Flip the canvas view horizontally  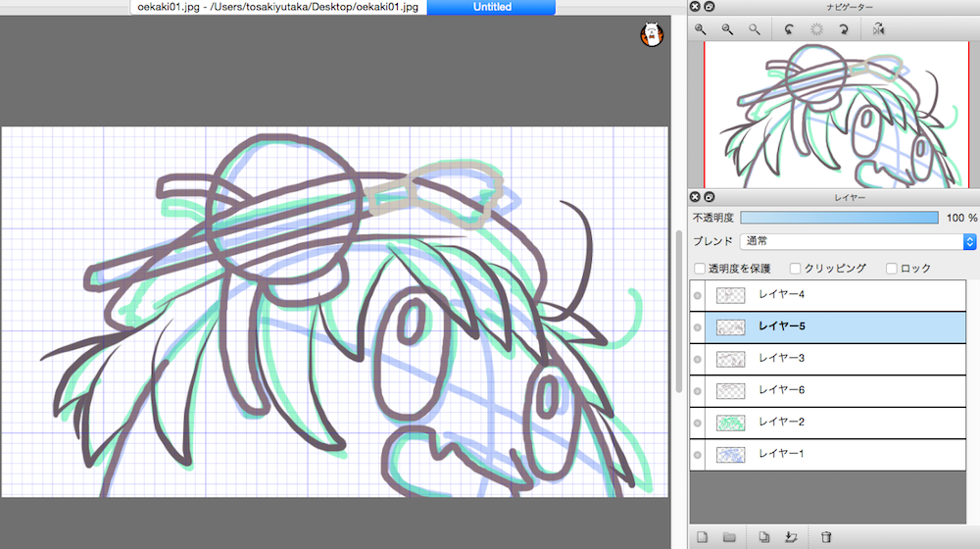coord(878,29)
